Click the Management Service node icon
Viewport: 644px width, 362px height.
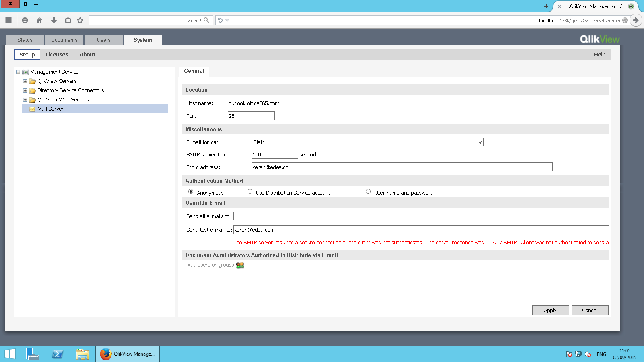coord(25,72)
